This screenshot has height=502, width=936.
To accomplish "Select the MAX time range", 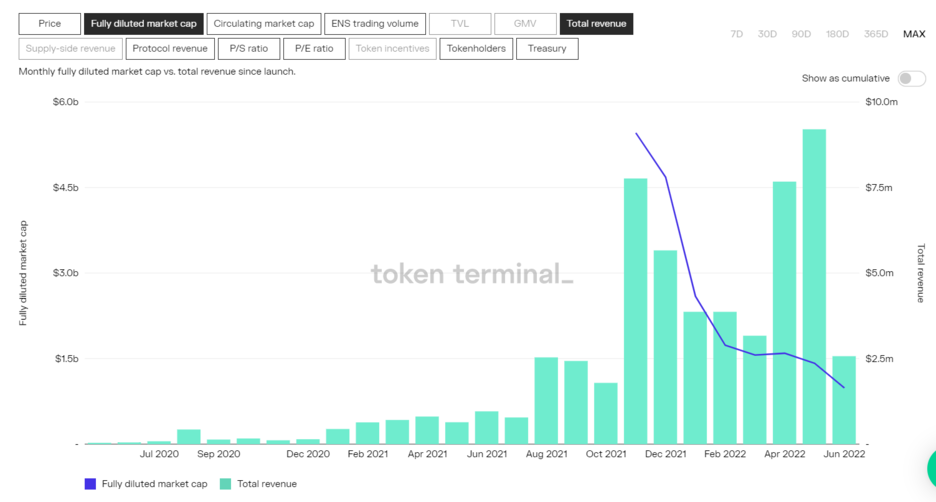I will tap(914, 34).
